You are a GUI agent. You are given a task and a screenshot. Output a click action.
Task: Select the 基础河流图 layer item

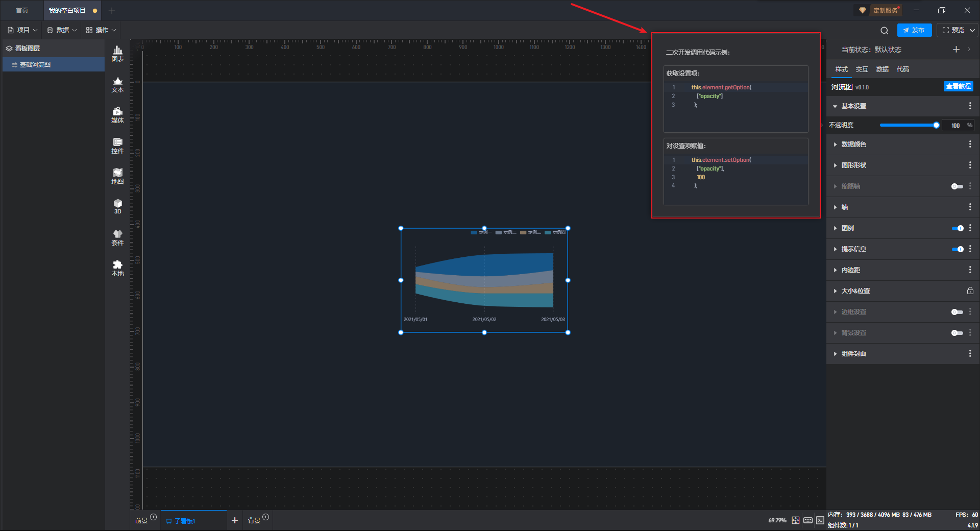(x=35, y=65)
